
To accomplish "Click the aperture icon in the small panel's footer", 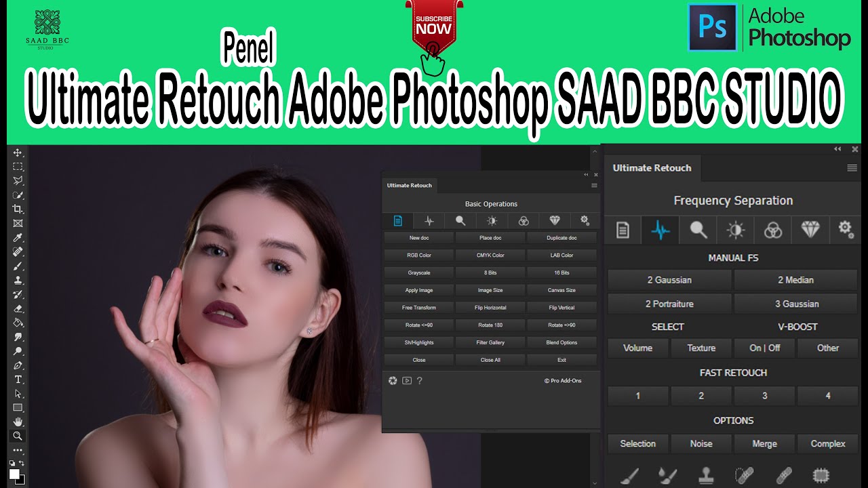I will coord(393,381).
